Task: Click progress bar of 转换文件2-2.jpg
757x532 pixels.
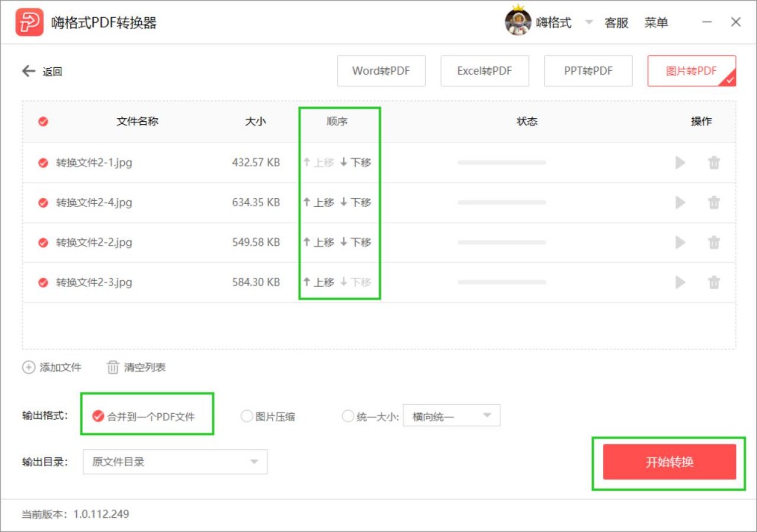Action: tap(502, 242)
